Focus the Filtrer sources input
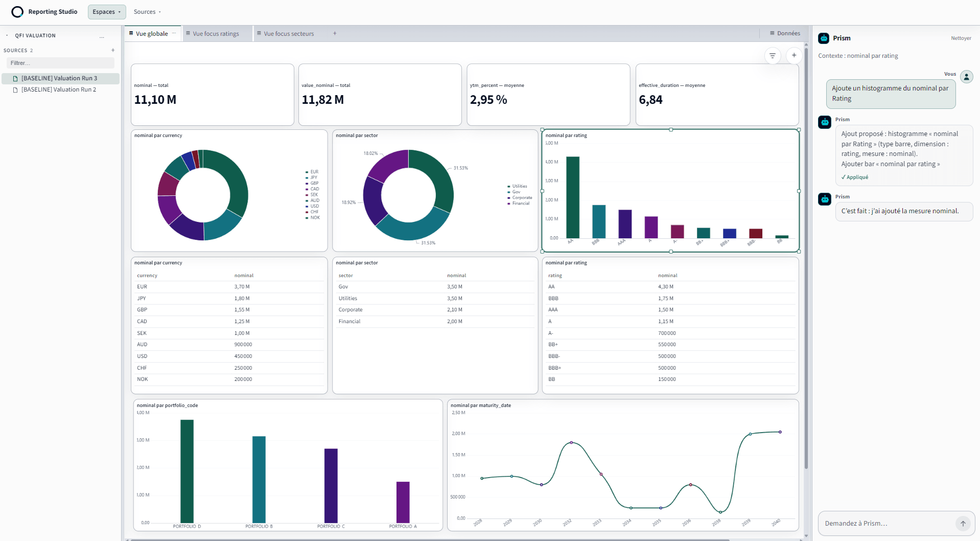This screenshot has width=980, height=541. [x=60, y=63]
